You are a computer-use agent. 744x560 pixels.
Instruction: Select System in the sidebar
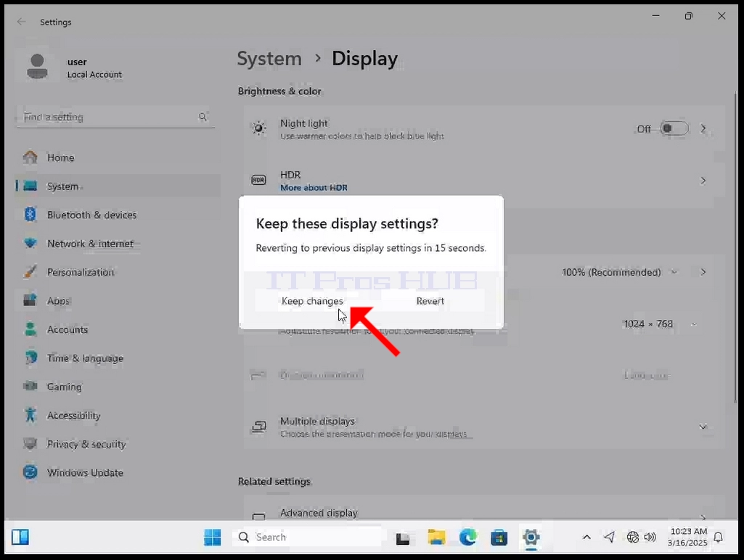[118, 186]
